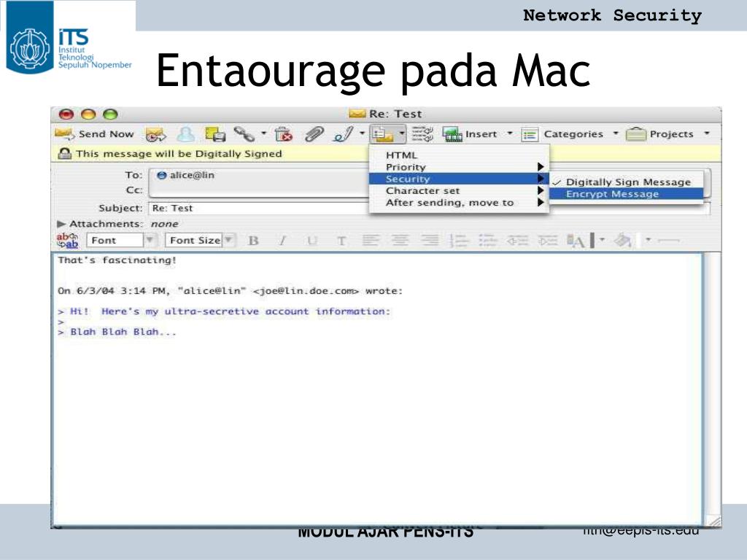The width and height of the screenshot is (747, 560).
Task: Open After sending, move to submenu
Action: [459, 203]
